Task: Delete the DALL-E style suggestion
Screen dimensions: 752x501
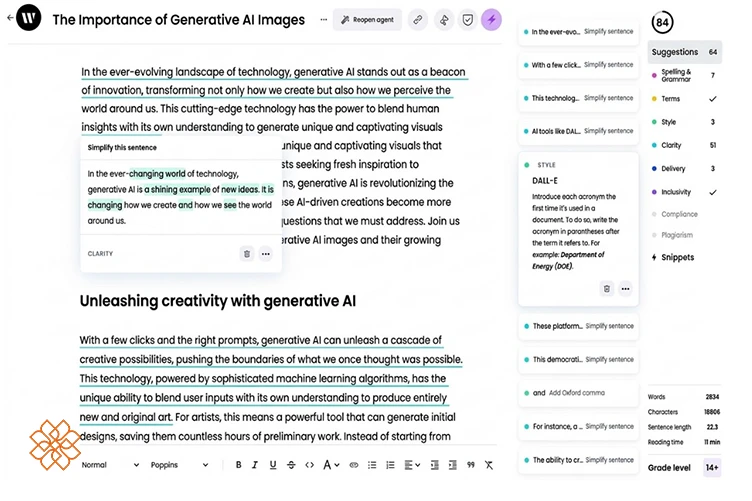Action: [x=607, y=289]
